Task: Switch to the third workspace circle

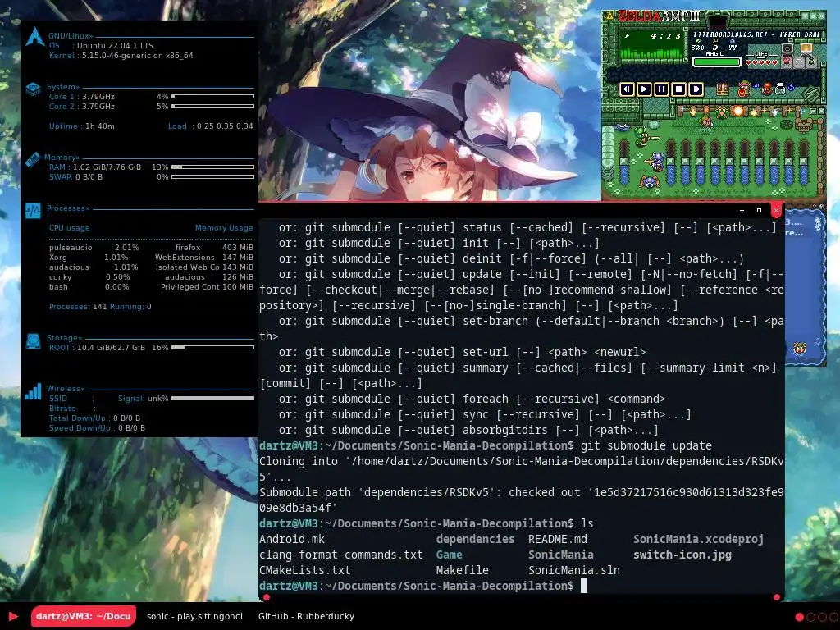Action: (822, 617)
